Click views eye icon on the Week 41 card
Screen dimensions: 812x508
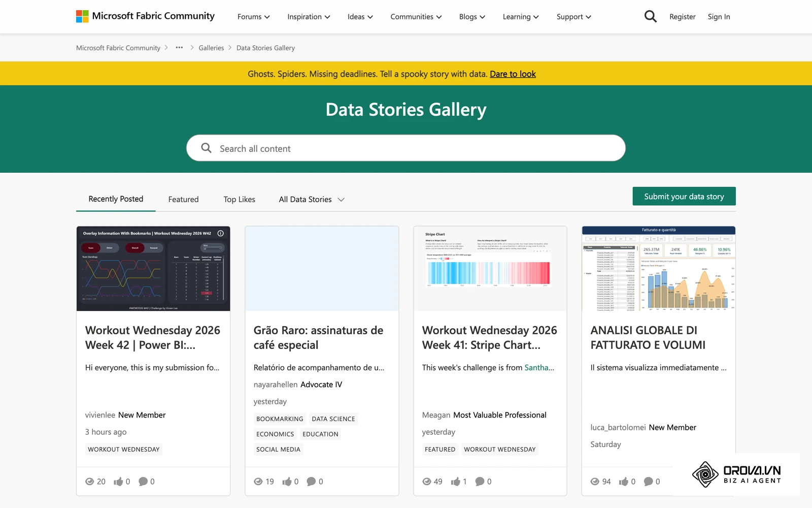pyautogui.click(x=427, y=482)
